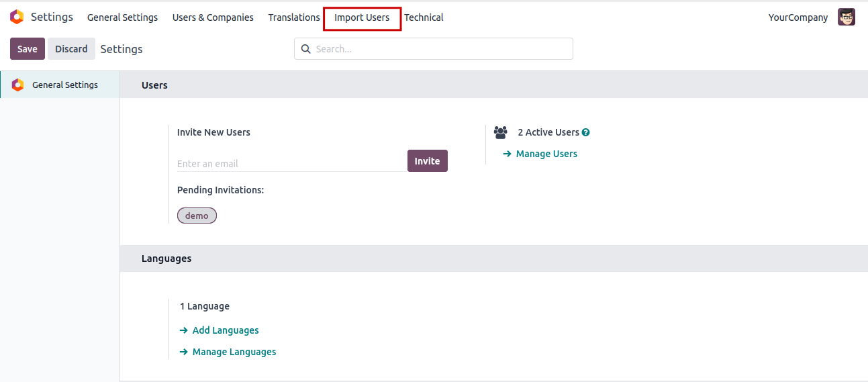Click the Active Users help icon
Image resolution: width=868 pixels, height=382 pixels.
pos(586,133)
